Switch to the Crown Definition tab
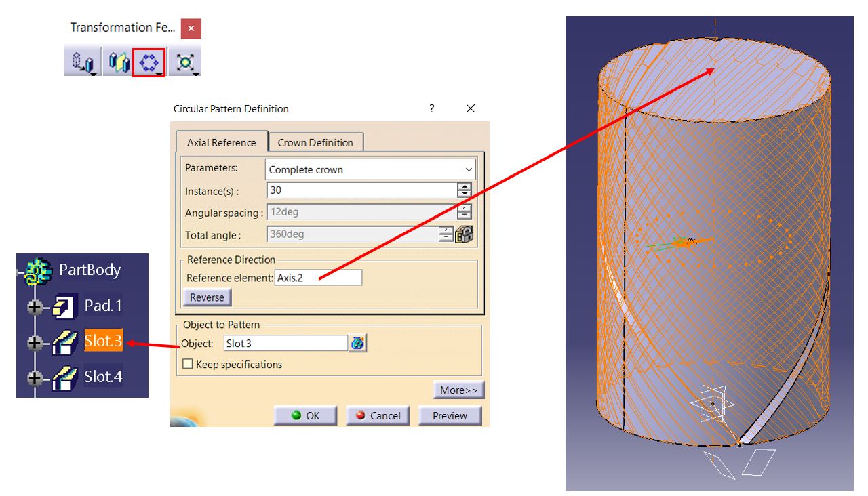This screenshot has width=868, height=496. tap(315, 142)
